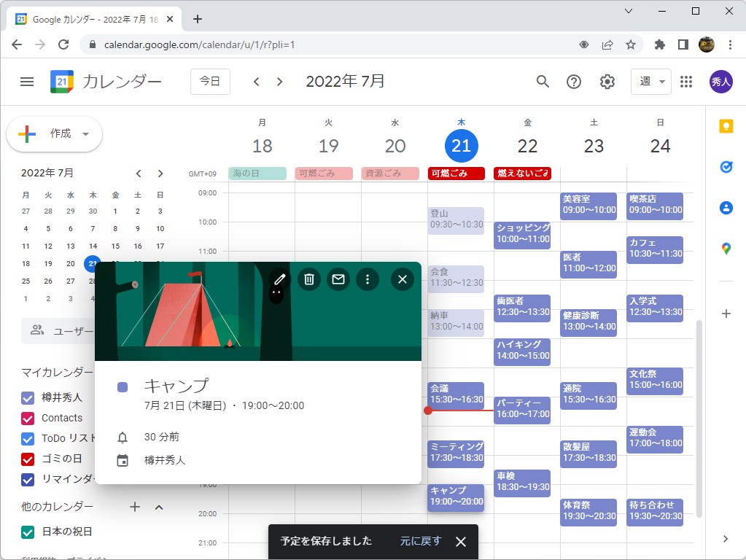The height and width of the screenshot is (560, 746).
Task: Jump to today with the 今日 button
Action: (209, 82)
